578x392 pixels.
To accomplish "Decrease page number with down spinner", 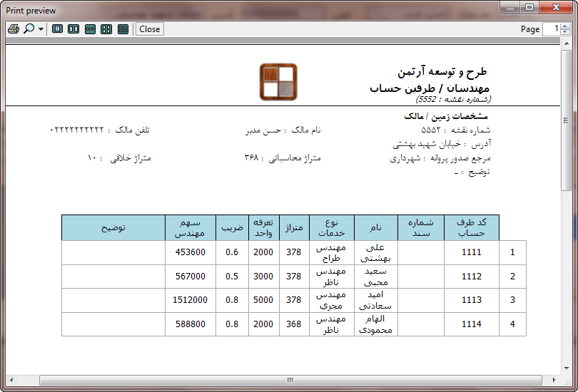I will point(565,32).
